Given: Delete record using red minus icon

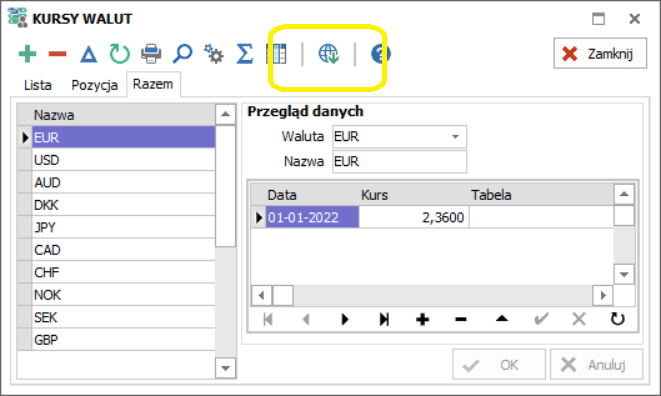Looking at the screenshot, I should [57, 54].
